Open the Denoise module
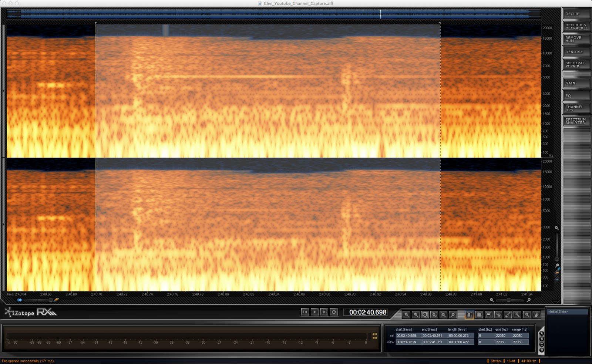 pos(576,52)
